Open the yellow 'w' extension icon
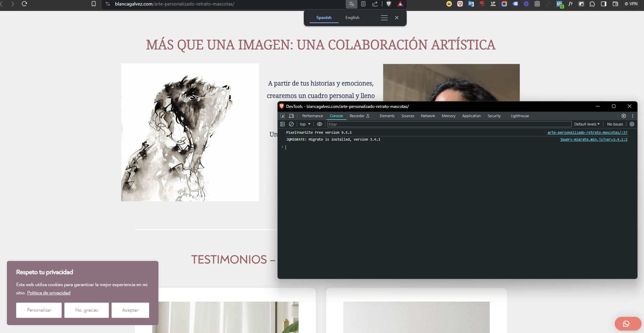 (449, 4)
